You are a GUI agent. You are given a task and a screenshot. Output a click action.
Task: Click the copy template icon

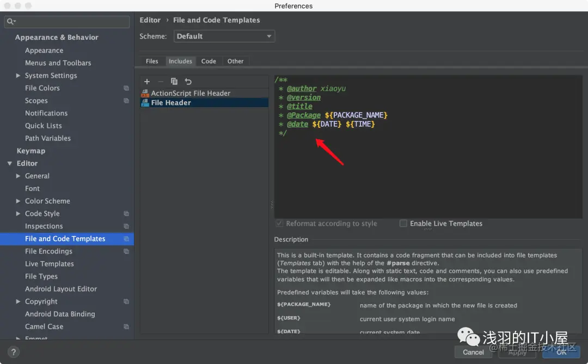(x=174, y=82)
